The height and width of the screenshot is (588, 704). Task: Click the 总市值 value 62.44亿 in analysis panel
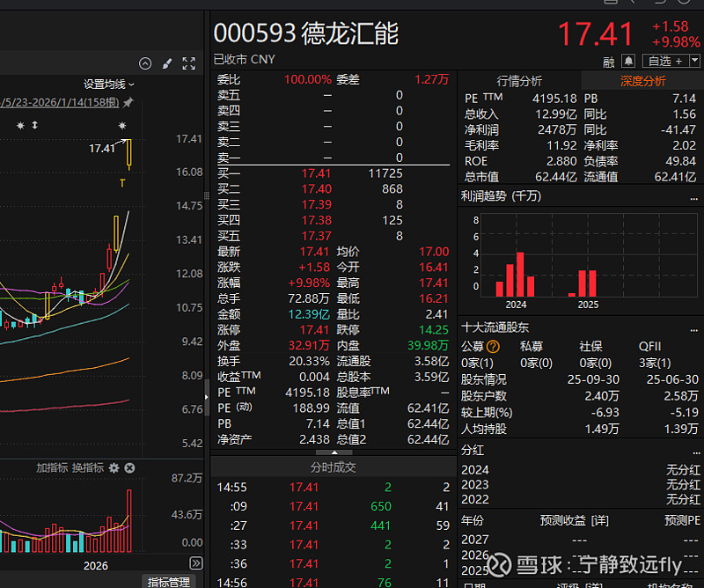[x=556, y=177]
